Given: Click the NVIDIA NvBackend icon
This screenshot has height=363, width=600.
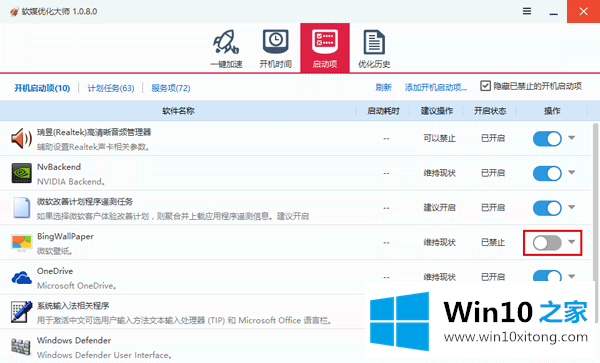Looking at the screenshot, I should point(21,173).
